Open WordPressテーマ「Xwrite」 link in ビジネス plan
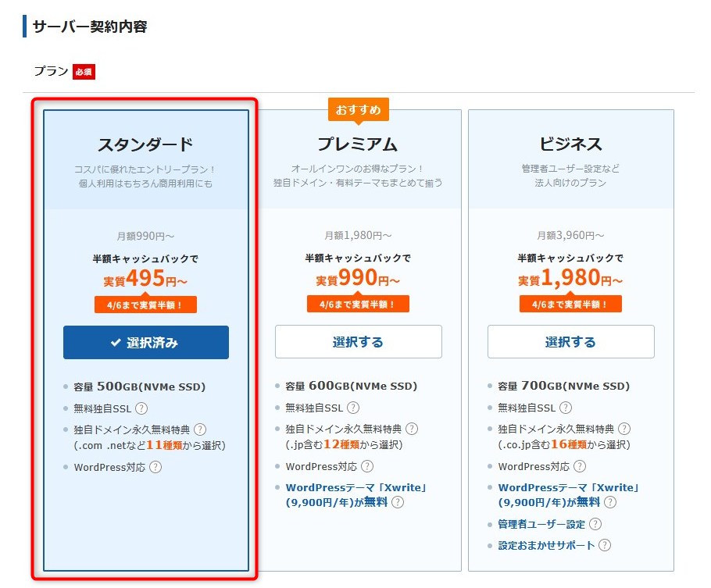 569,487
